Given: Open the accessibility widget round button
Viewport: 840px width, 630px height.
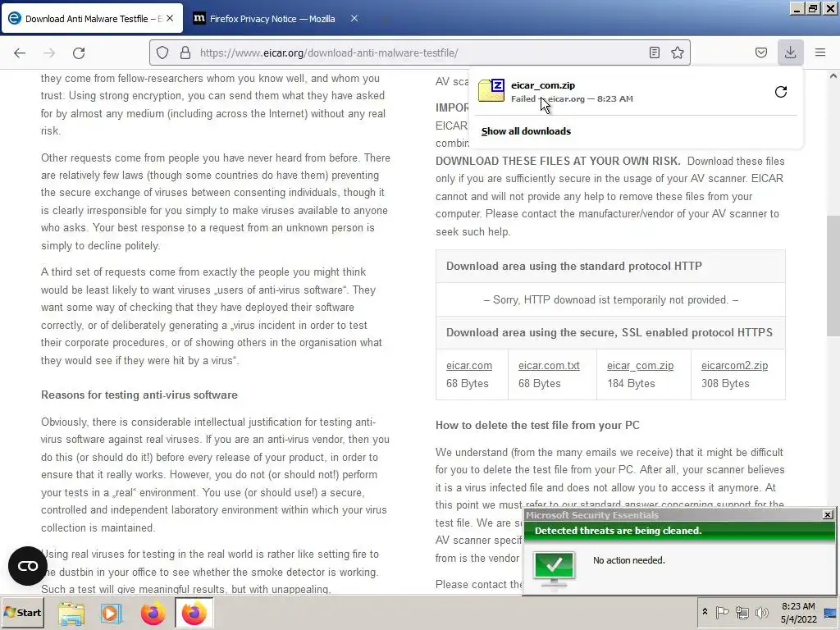Looking at the screenshot, I should tap(27, 566).
